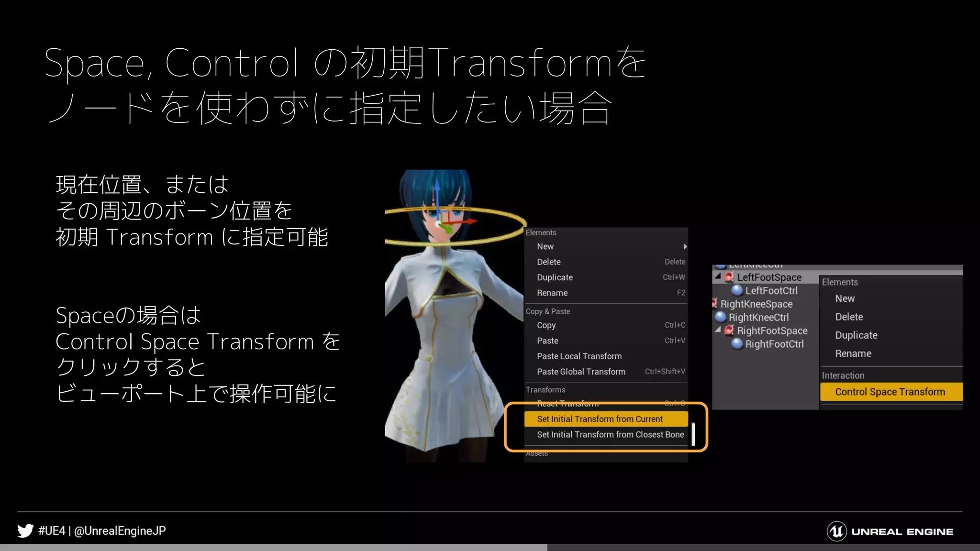Choose Duplicate in the right Elements menu
This screenshot has height=551, width=980.
click(891, 335)
